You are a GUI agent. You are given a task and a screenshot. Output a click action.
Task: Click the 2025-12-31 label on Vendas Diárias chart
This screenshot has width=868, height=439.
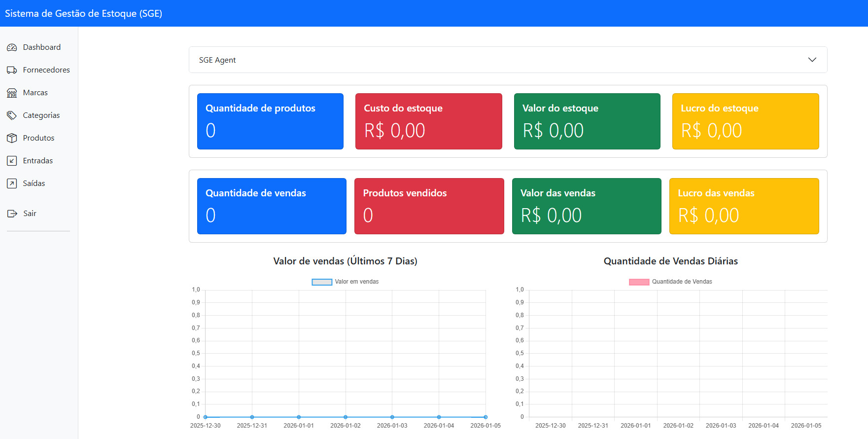pyautogui.click(x=593, y=426)
